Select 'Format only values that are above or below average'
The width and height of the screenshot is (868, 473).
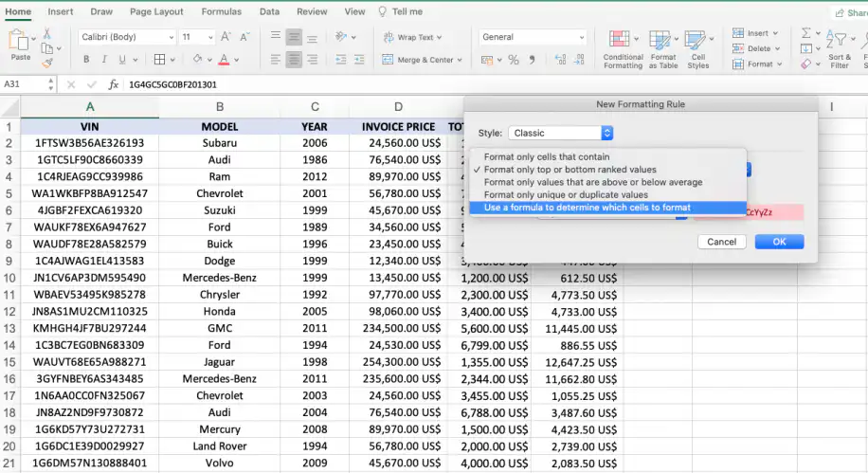[x=607, y=182]
